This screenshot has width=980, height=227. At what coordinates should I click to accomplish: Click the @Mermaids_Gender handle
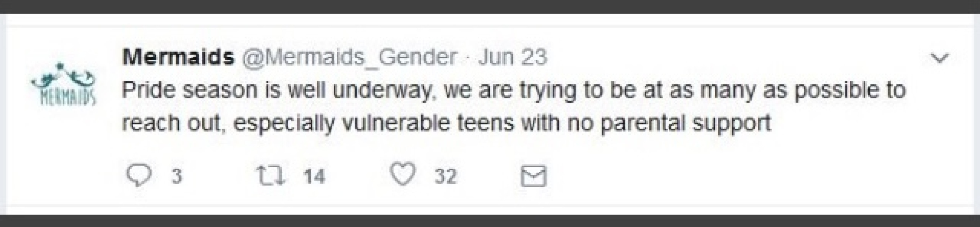349,58
